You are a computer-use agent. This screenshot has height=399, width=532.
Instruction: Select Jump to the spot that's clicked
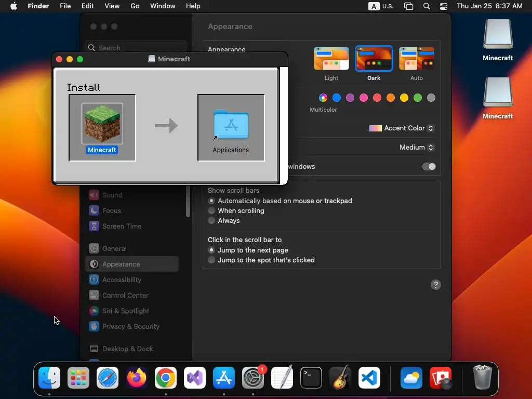click(x=211, y=260)
